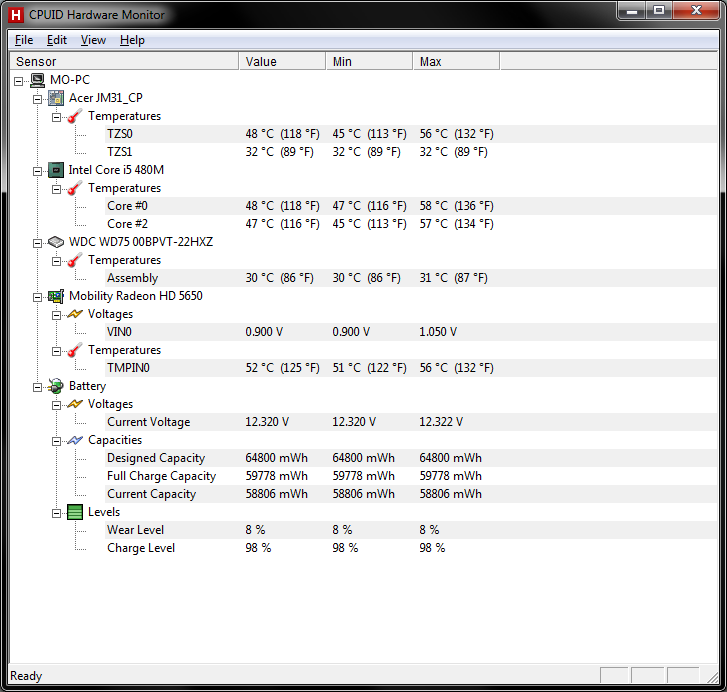Select the Assembly temperature row

click(411, 278)
